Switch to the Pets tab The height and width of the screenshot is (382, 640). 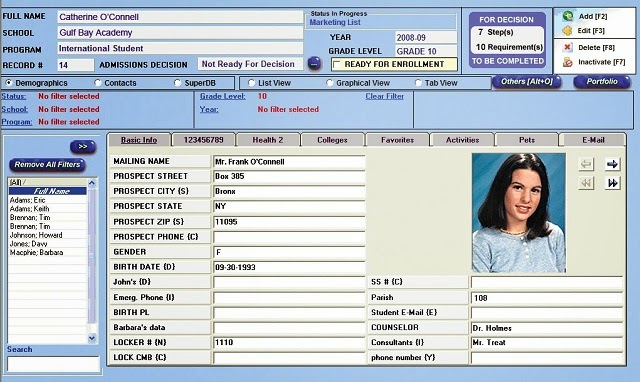527,140
